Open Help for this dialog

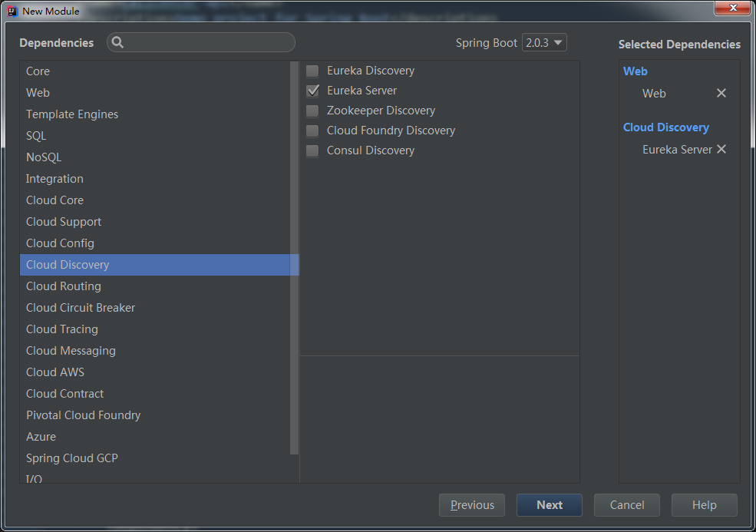(x=704, y=505)
